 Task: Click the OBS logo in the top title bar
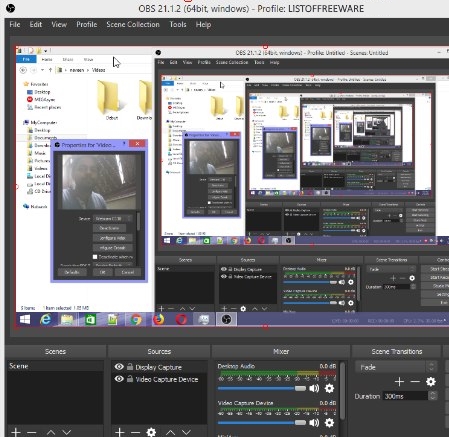pyautogui.click(x=10, y=8)
